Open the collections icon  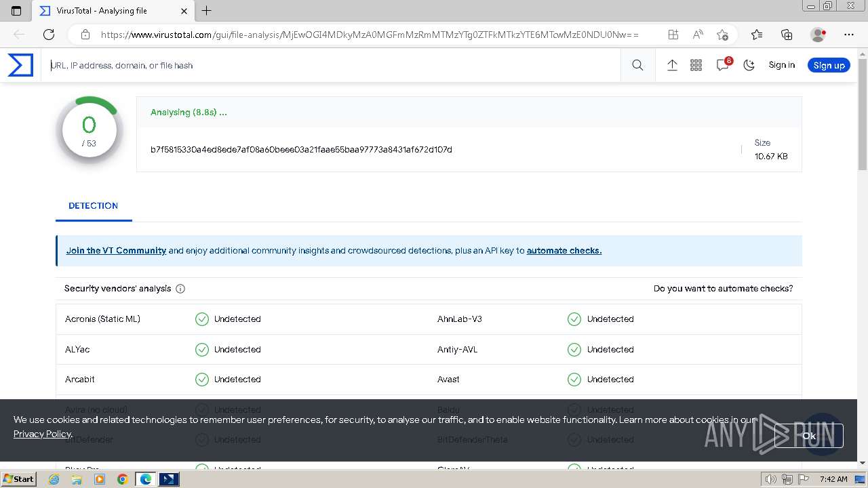pyautogui.click(x=787, y=35)
